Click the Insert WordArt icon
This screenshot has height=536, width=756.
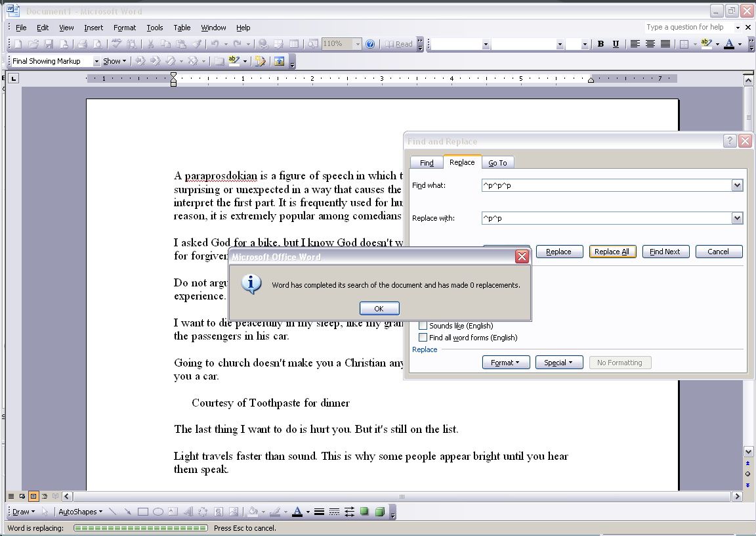189,511
